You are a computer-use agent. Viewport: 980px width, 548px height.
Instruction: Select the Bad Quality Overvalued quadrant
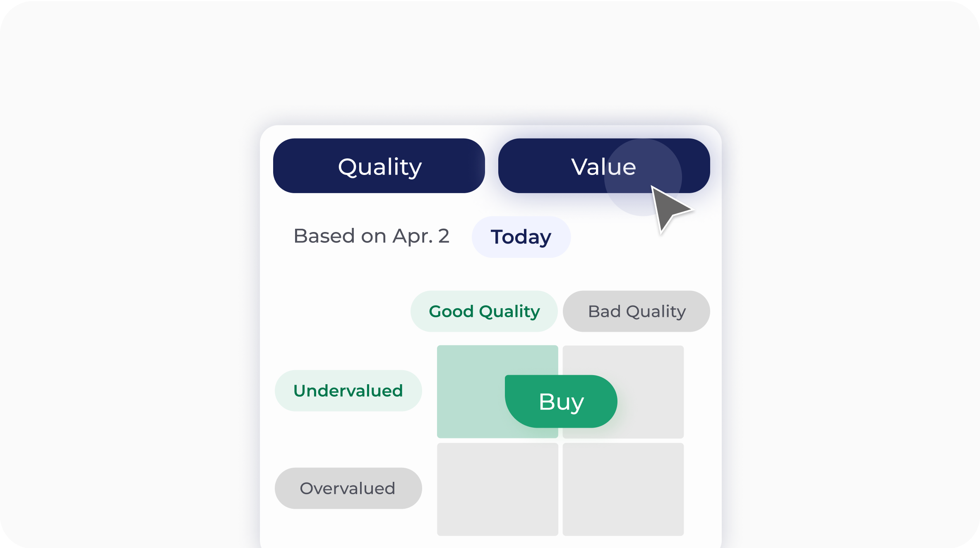click(x=623, y=490)
